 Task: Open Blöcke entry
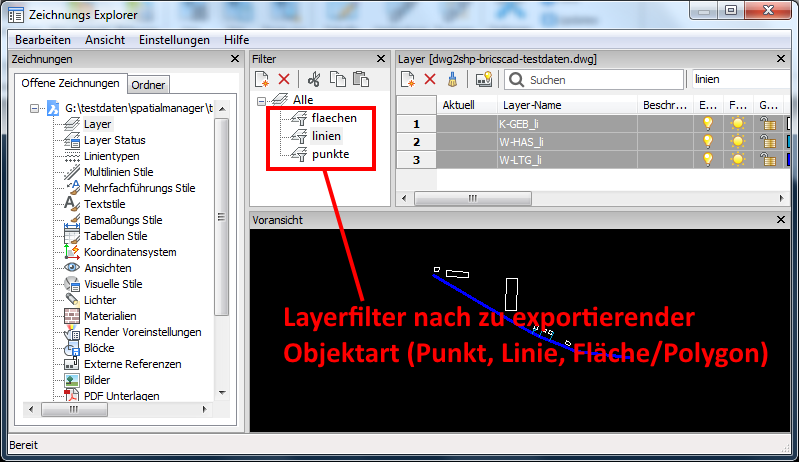pos(99,348)
